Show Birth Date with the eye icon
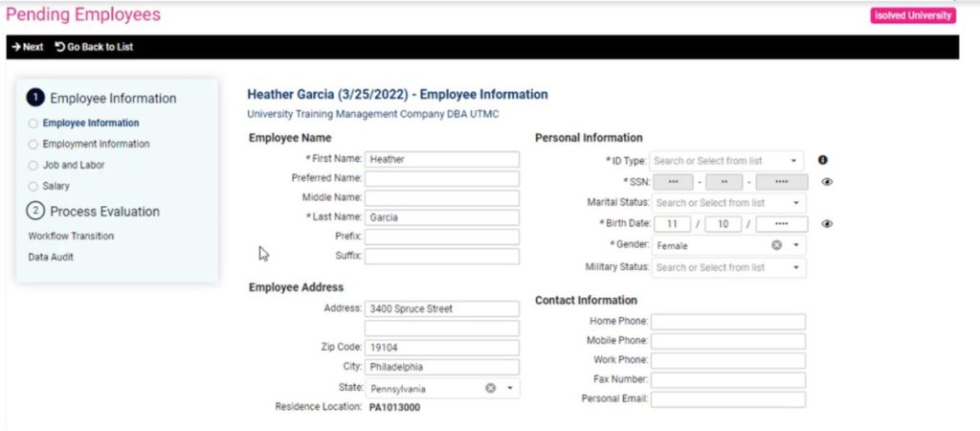 827,224
